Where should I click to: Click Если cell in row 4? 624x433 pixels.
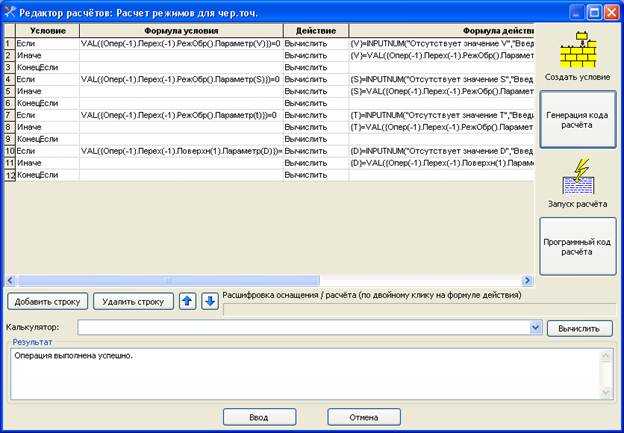(x=47, y=79)
